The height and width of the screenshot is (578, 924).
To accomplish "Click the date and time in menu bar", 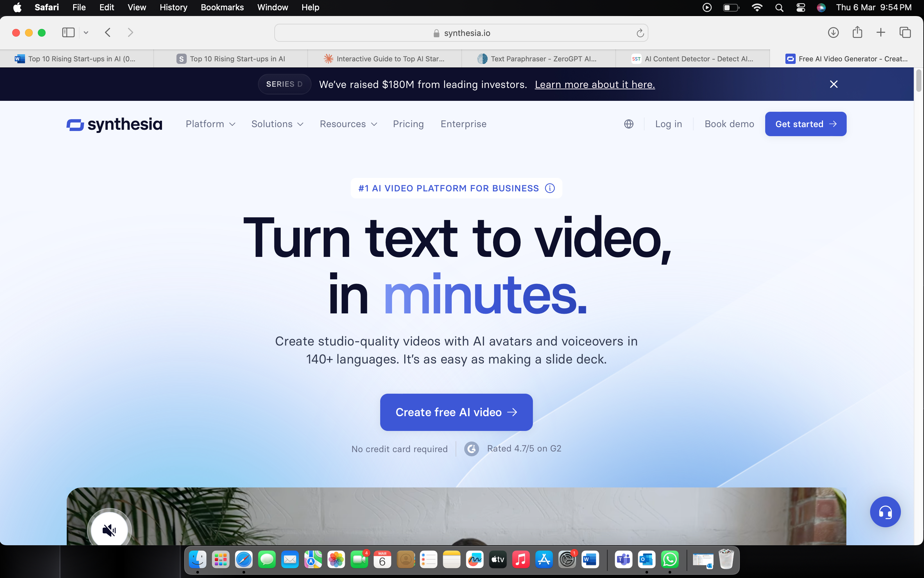I will 874,7.
